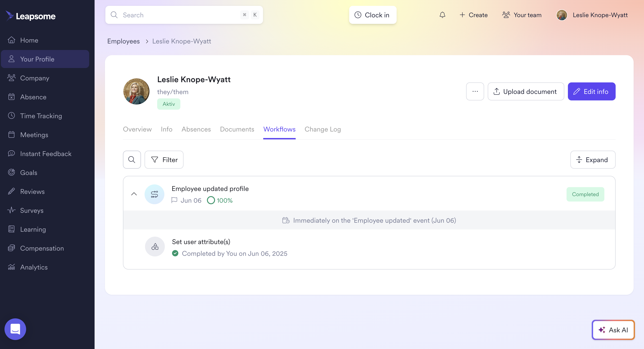Open the Analytics section in the sidebar
The width and height of the screenshot is (644, 349).
pos(34,267)
